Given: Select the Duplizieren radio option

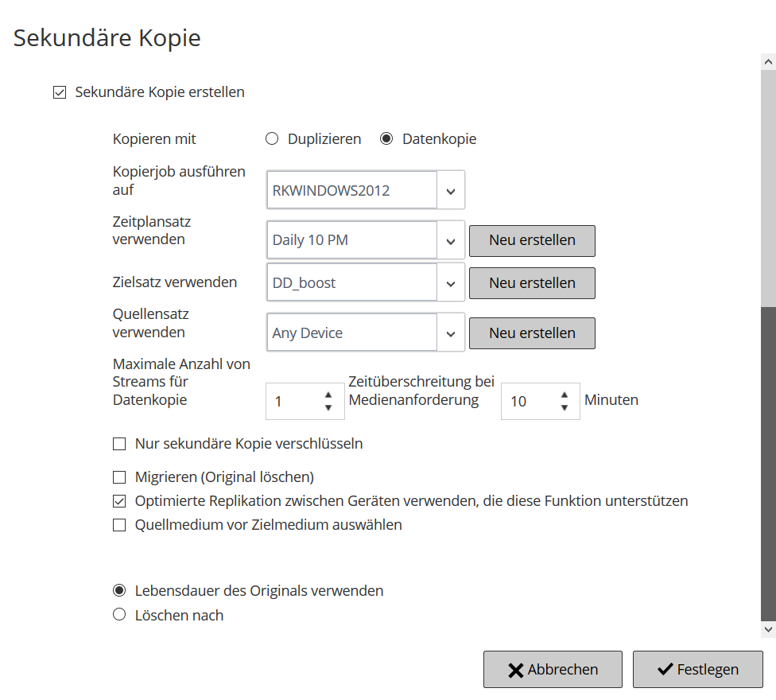Looking at the screenshot, I should click(272, 139).
